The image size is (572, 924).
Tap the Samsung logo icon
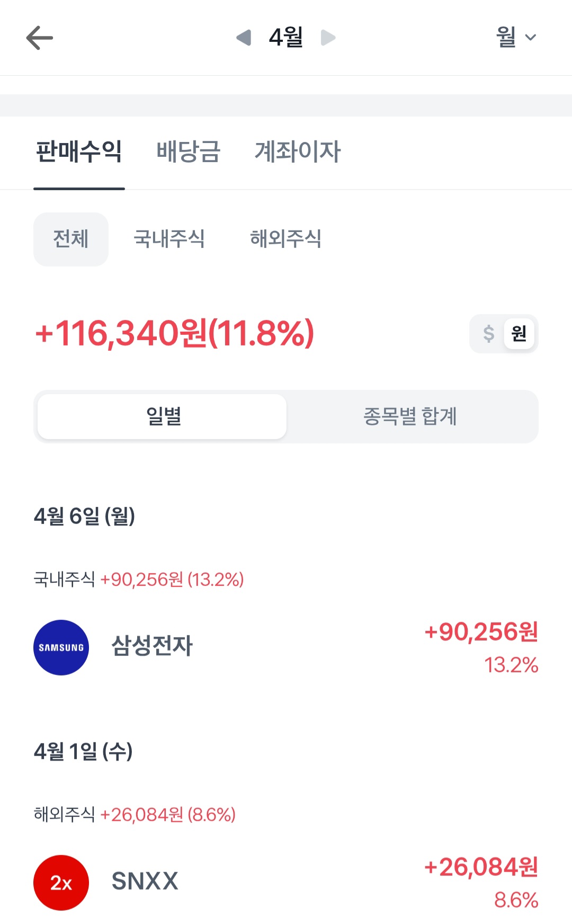pyautogui.click(x=61, y=647)
